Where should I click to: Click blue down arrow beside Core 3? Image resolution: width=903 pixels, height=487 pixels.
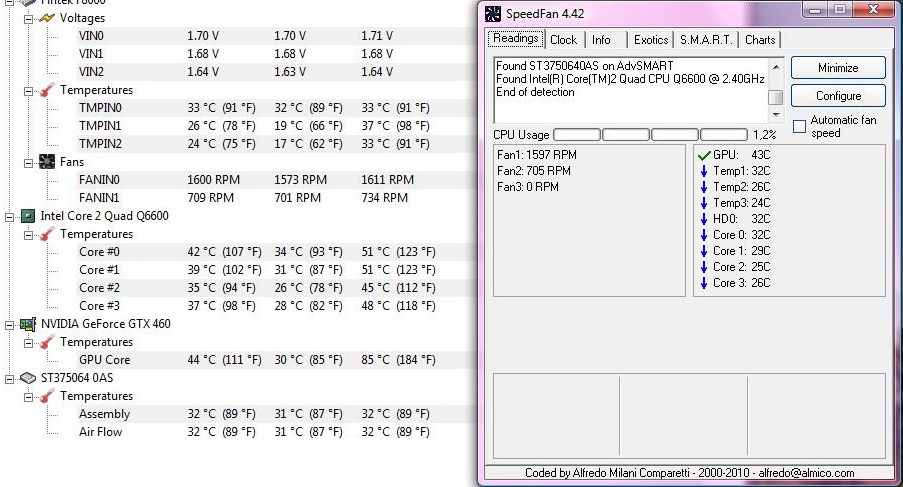[x=704, y=283]
